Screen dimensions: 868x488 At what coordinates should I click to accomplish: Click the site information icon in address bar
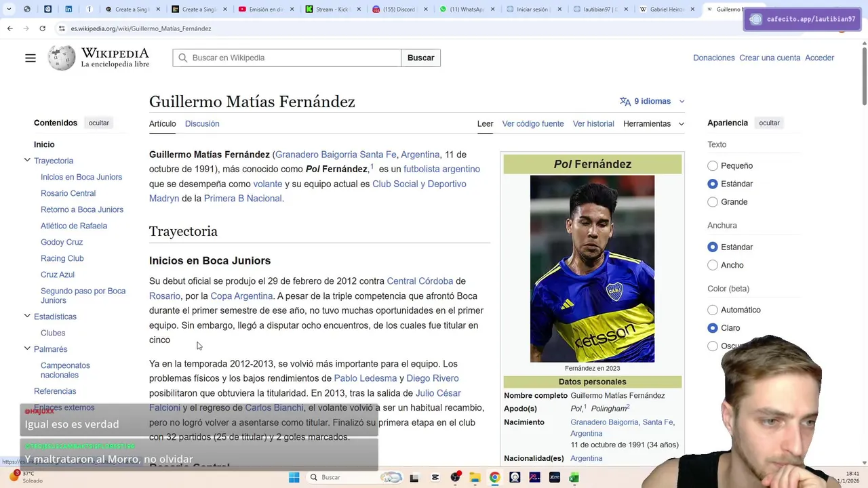(62, 28)
